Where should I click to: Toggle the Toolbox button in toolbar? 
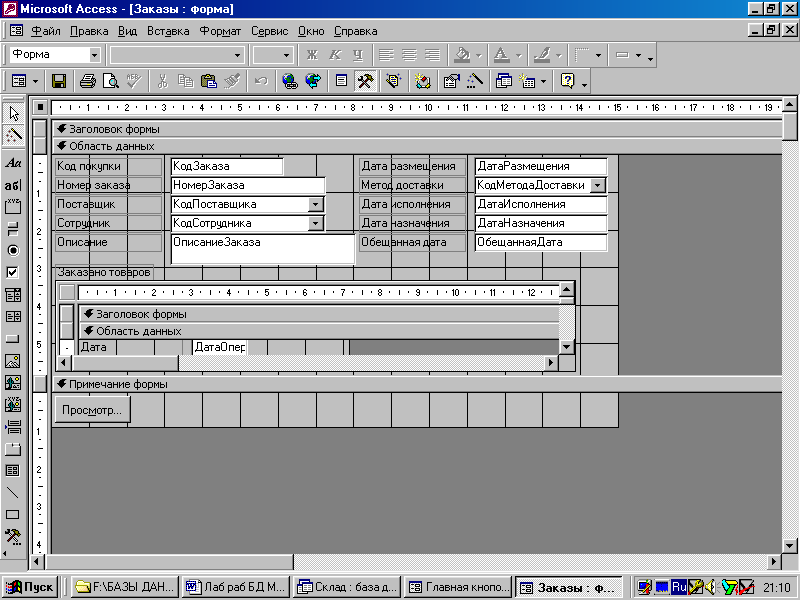(365, 81)
